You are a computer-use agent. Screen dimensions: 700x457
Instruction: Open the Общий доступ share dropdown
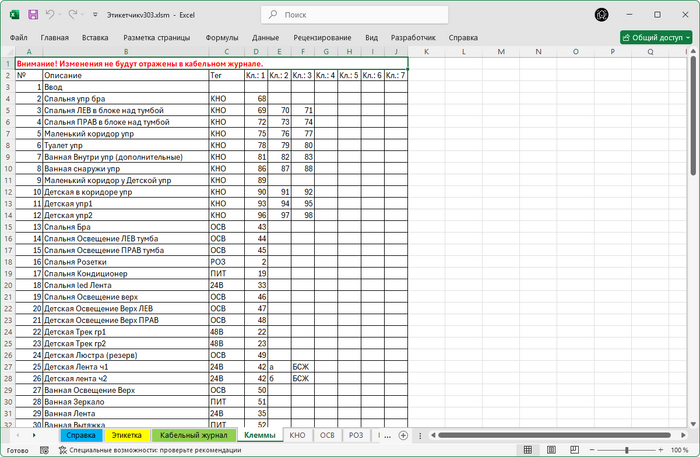656,37
